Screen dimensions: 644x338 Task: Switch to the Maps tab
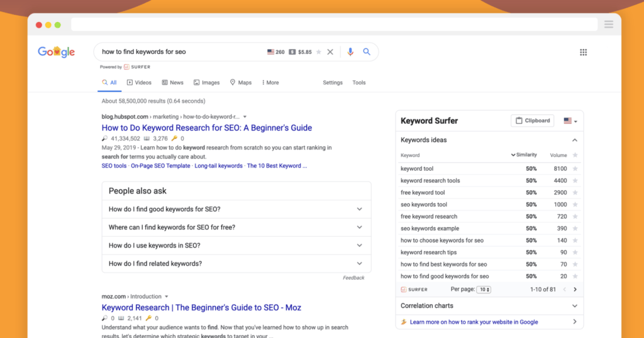tap(241, 82)
